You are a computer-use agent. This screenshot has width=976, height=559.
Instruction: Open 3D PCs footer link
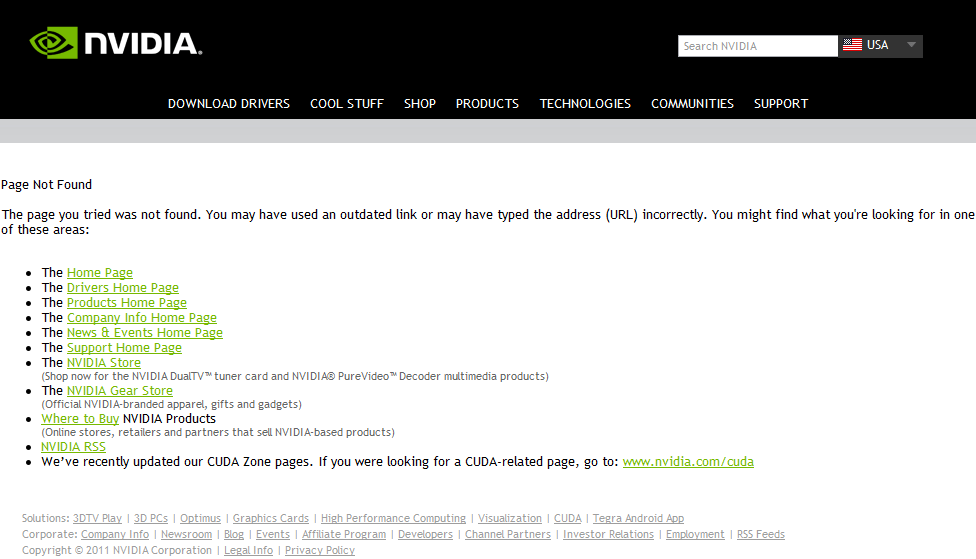coord(151,518)
